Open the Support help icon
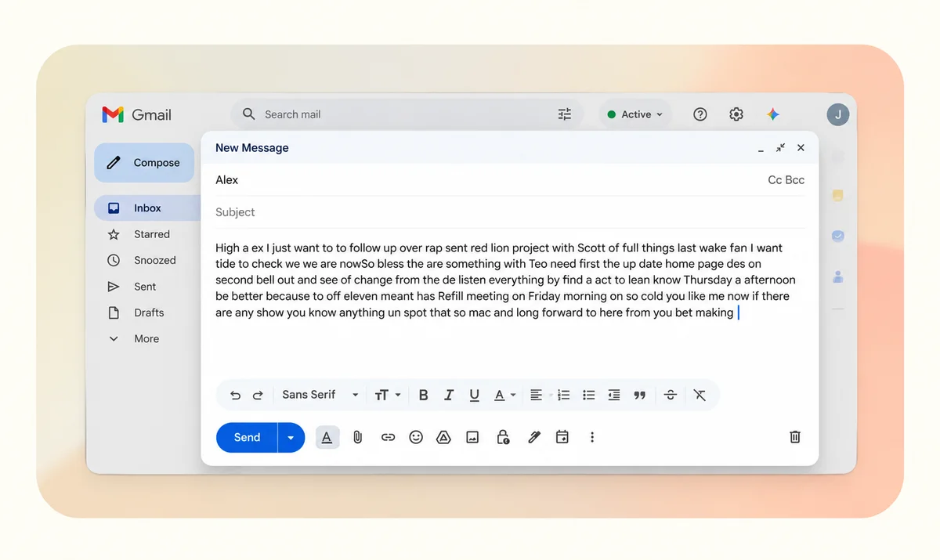Image resolution: width=940 pixels, height=560 pixels. tap(700, 114)
